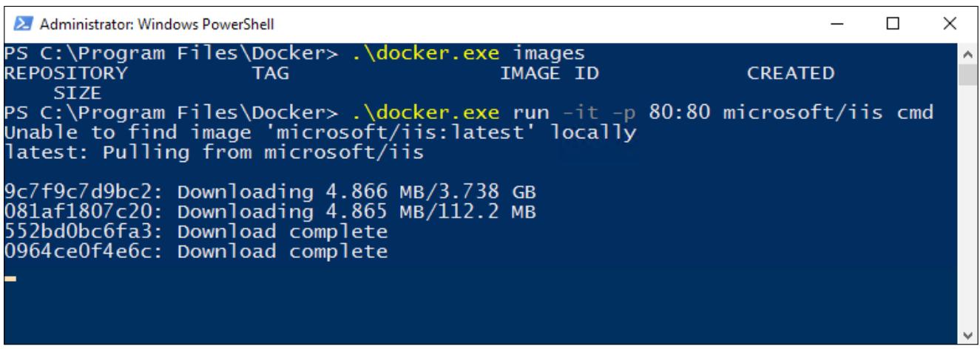The height and width of the screenshot is (349, 980).
Task: Click the 'Unable to find image' message line
Action: point(320,133)
